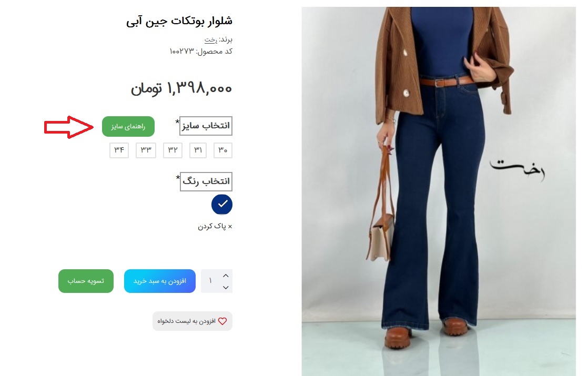Decrease quantity with the down chevron
The height and width of the screenshot is (376, 588).
pos(226,288)
